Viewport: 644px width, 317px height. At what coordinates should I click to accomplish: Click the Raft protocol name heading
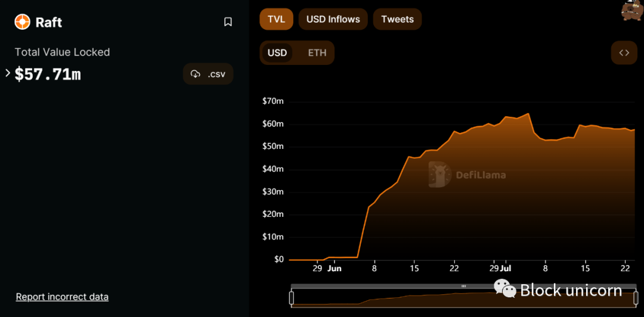click(x=49, y=22)
